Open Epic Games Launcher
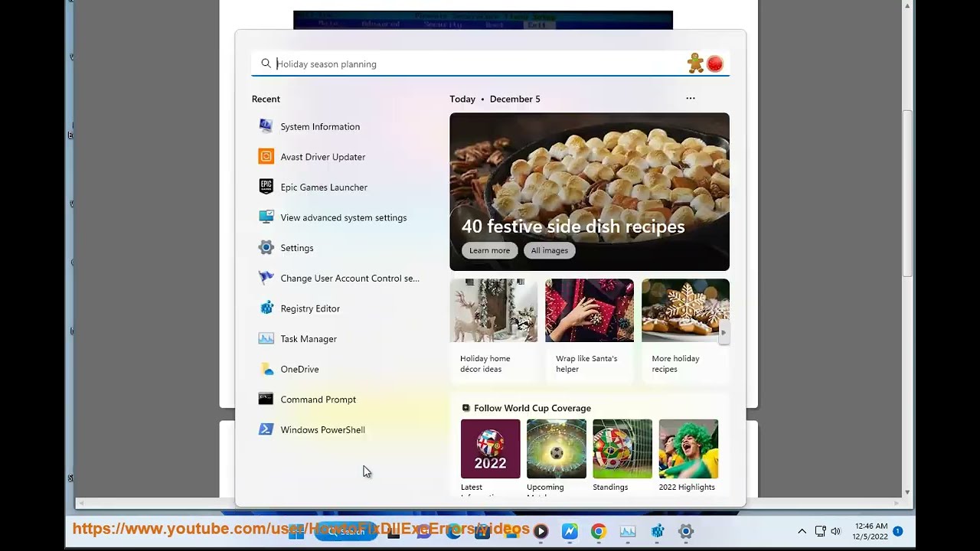This screenshot has width=980, height=551. tap(324, 187)
